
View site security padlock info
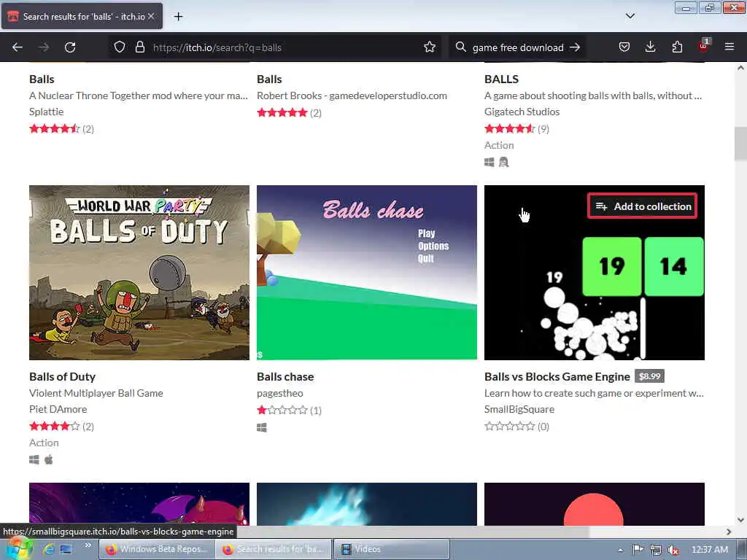pyautogui.click(x=139, y=47)
